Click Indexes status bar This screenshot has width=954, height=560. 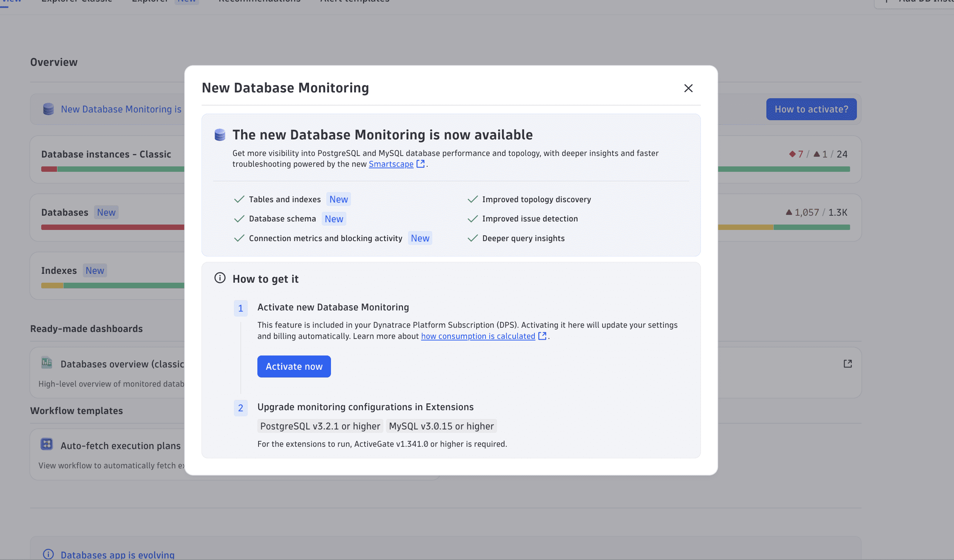pos(113,285)
